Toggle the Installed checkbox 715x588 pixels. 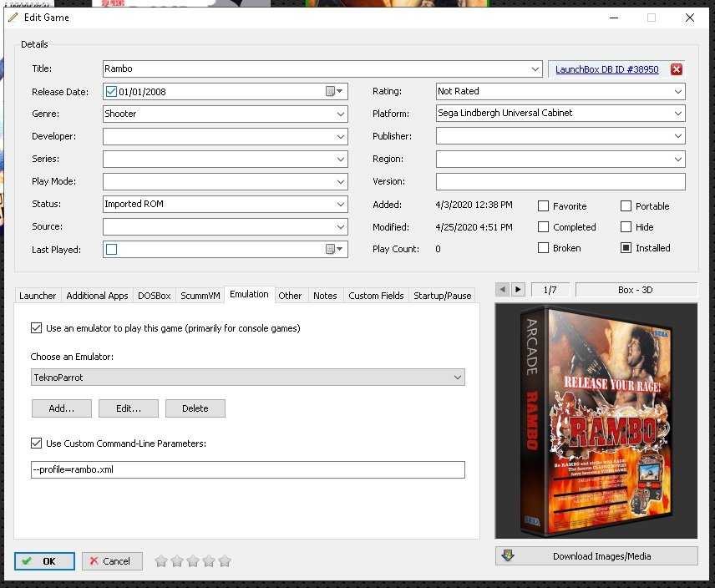pyautogui.click(x=626, y=248)
